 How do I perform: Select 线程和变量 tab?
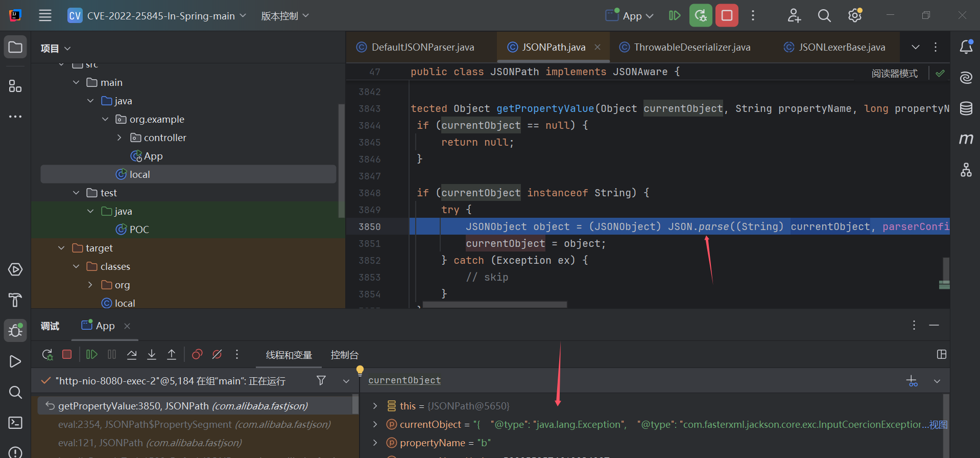289,355
